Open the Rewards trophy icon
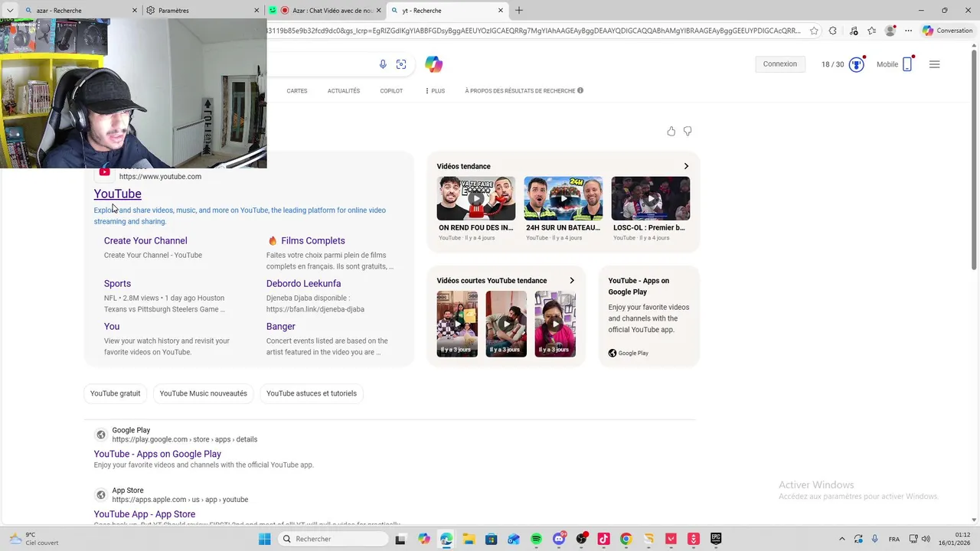The image size is (980, 551). tap(857, 64)
